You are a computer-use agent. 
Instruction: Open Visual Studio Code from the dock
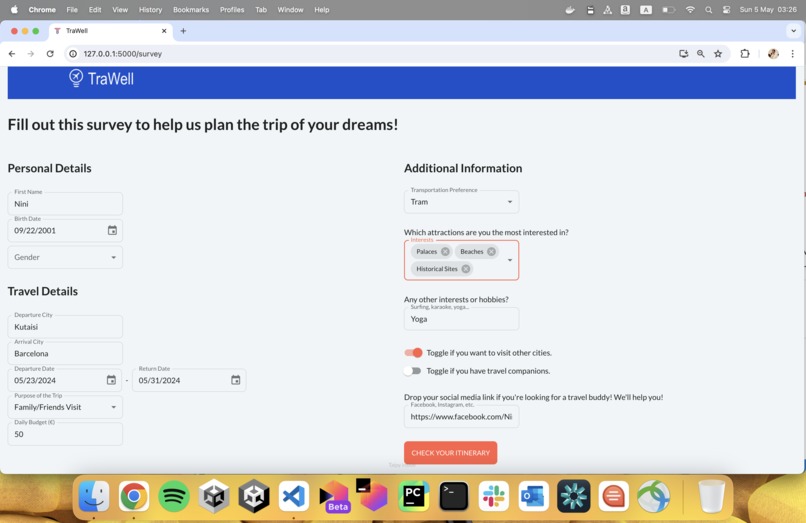tap(294, 496)
